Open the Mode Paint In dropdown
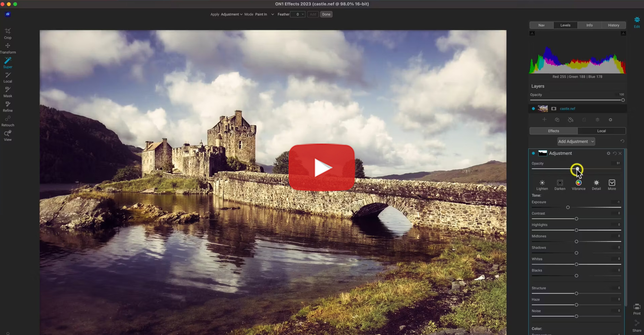This screenshot has width=644, height=335. (264, 14)
